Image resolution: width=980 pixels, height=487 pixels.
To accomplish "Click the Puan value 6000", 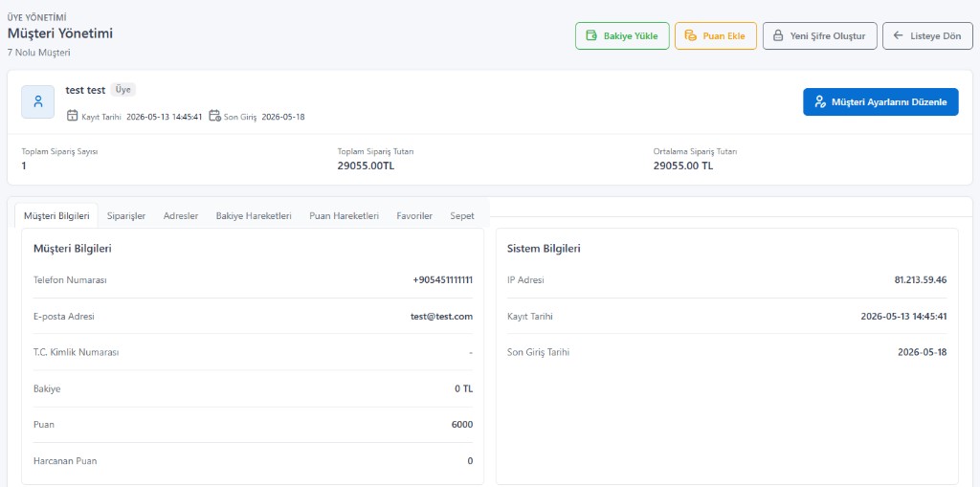I will pos(462,425).
